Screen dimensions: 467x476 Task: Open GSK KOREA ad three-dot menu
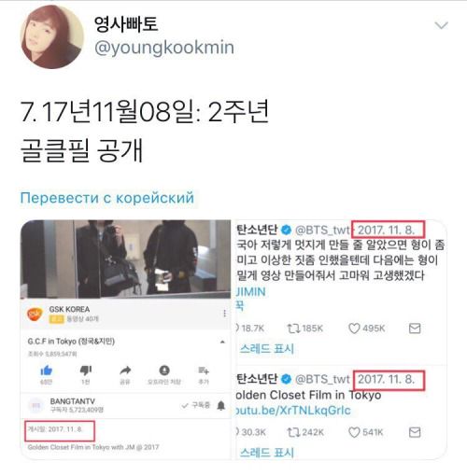pyautogui.click(x=224, y=314)
